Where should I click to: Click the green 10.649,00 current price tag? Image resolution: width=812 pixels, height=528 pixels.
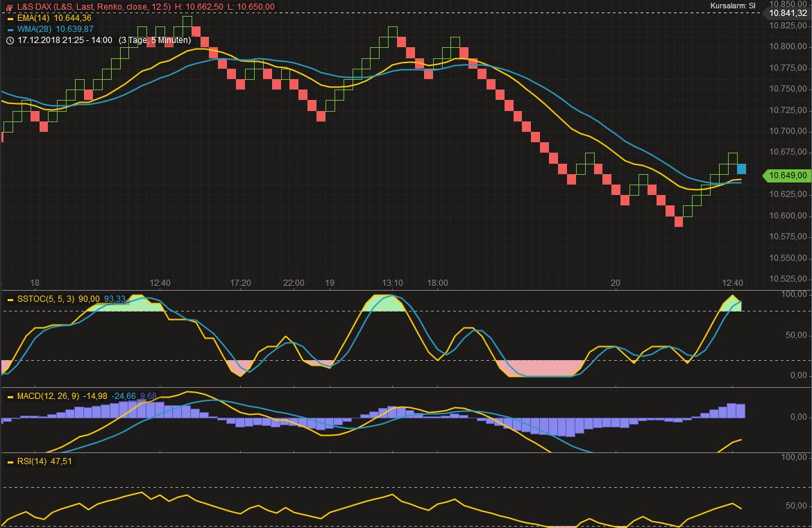tap(788, 176)
